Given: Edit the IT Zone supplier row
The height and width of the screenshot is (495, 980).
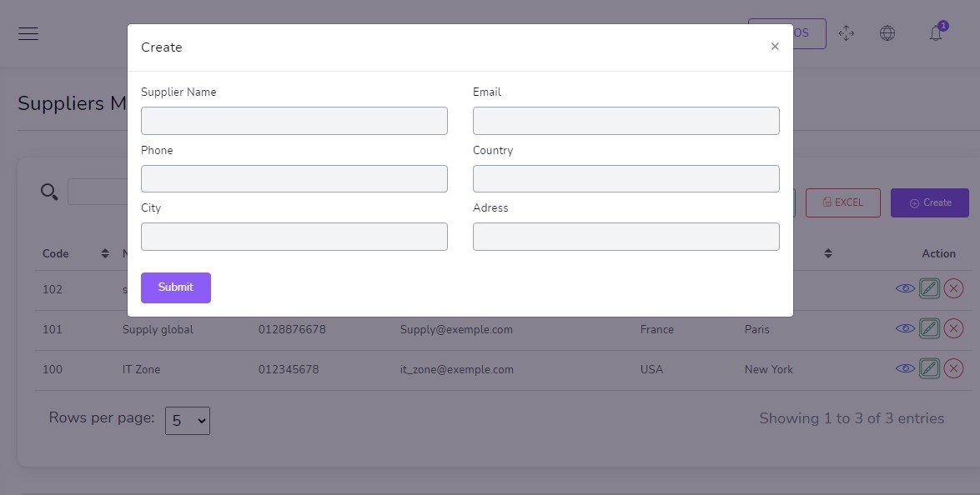Looking at the screenshot, I should (929, 368).
